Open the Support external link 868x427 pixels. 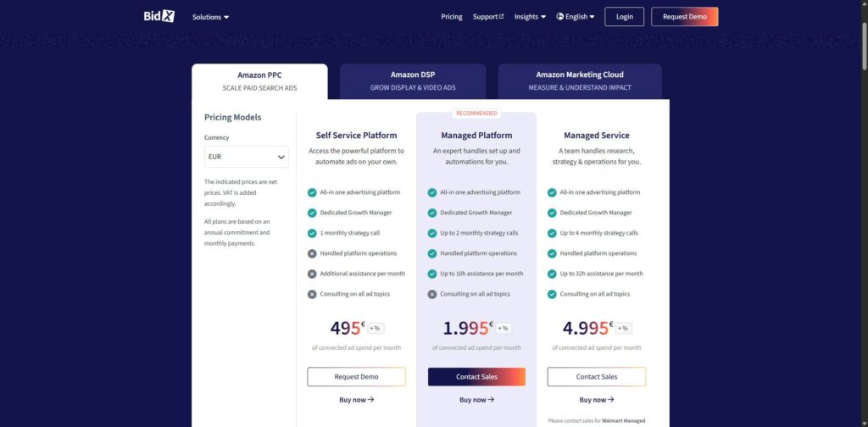click(488, 17)
